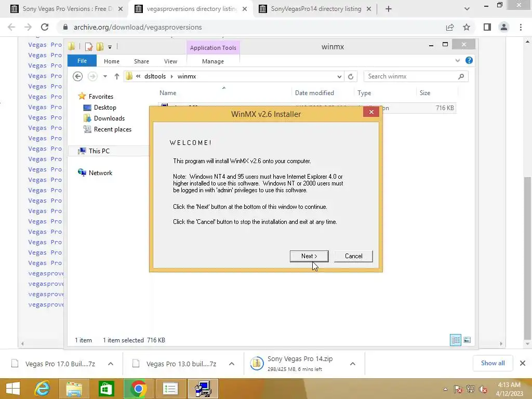Switch to SonyVegasPro14 directory listing tab
This screenshot has width=532, height=399.
pyautogui.click(x=315, y=9)
